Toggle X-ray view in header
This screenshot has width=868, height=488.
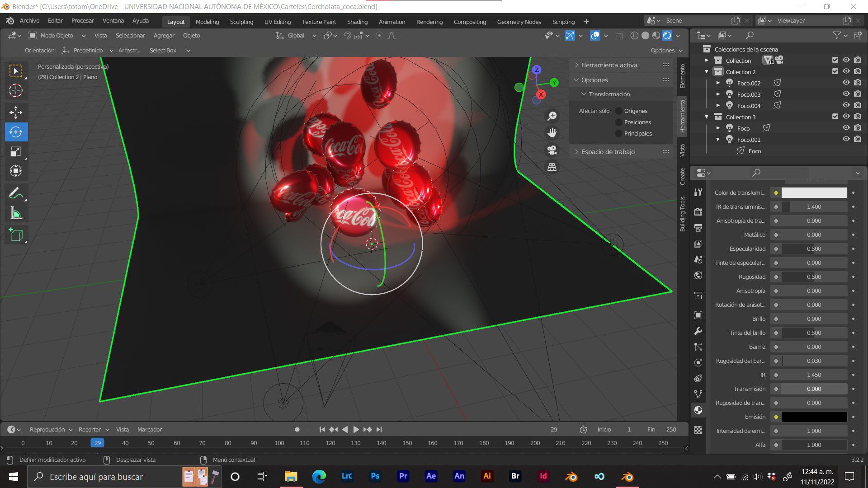point(620,35)
